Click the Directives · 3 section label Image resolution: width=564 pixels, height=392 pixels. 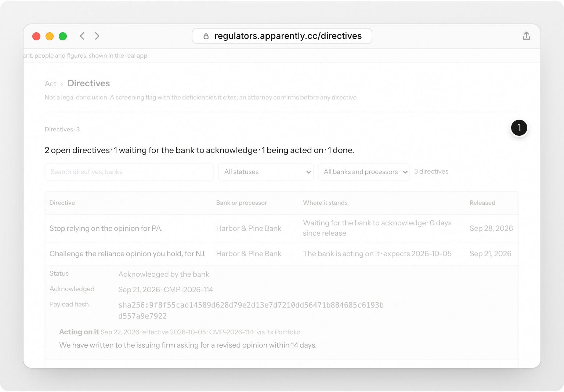click(62, 129)
